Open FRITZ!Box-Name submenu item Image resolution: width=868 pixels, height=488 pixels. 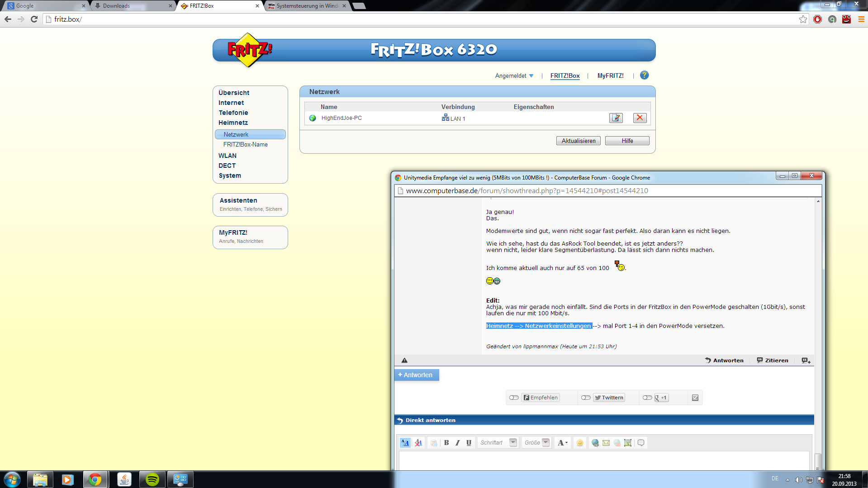point(246,144)
